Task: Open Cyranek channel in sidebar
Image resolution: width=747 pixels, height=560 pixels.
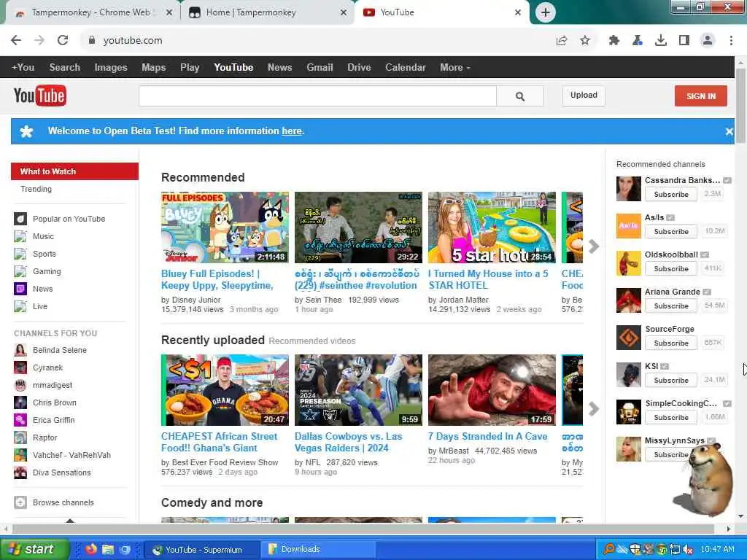Action: [x=47, y=367]
